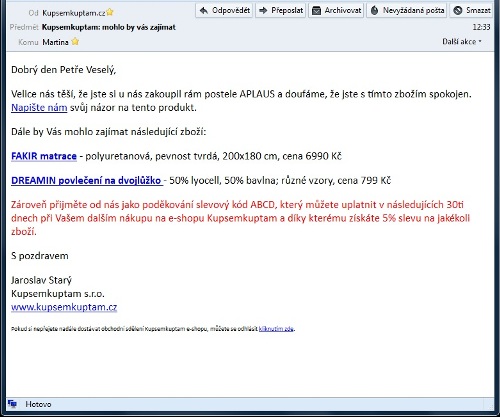The image size is (500, 417).
Task: Click the star next to Kupsemkuptam.cz sender
Action: tap(110, 13)
